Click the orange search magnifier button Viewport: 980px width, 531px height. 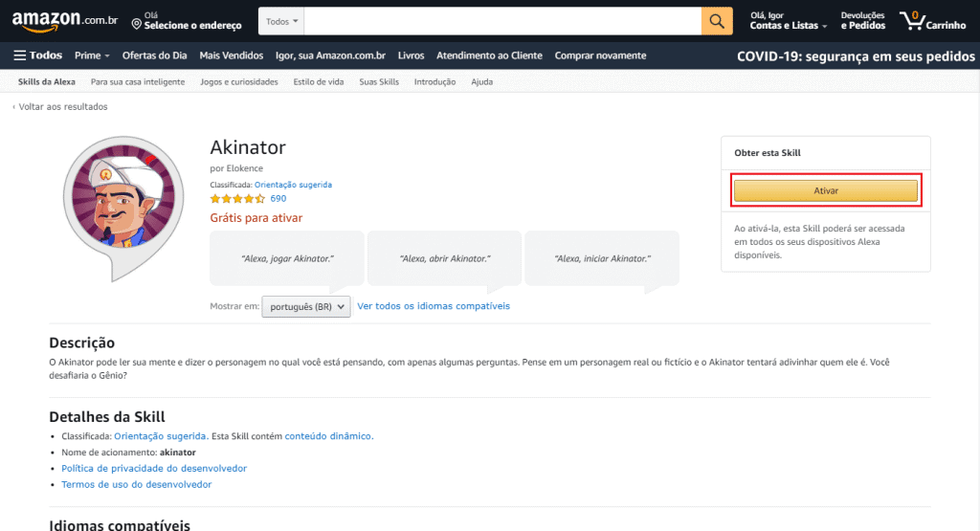[717, 21]
